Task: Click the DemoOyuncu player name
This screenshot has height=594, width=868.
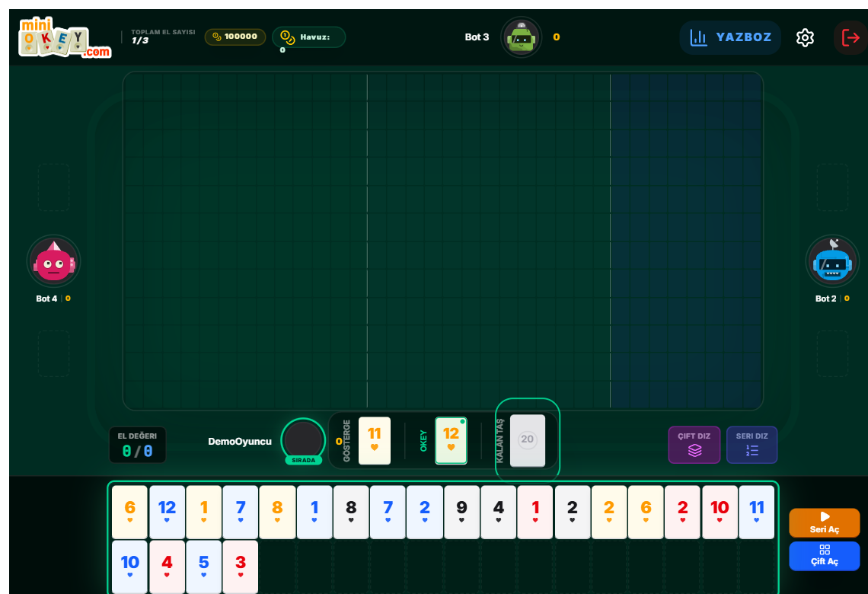Action: tap(240, 441)
